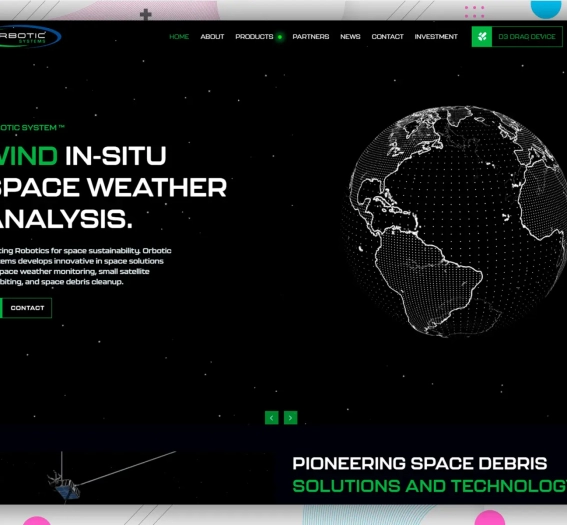Click 'ANALYSIS.' headline text
This screenshot has width=567, height=525.
pos(66,219)
